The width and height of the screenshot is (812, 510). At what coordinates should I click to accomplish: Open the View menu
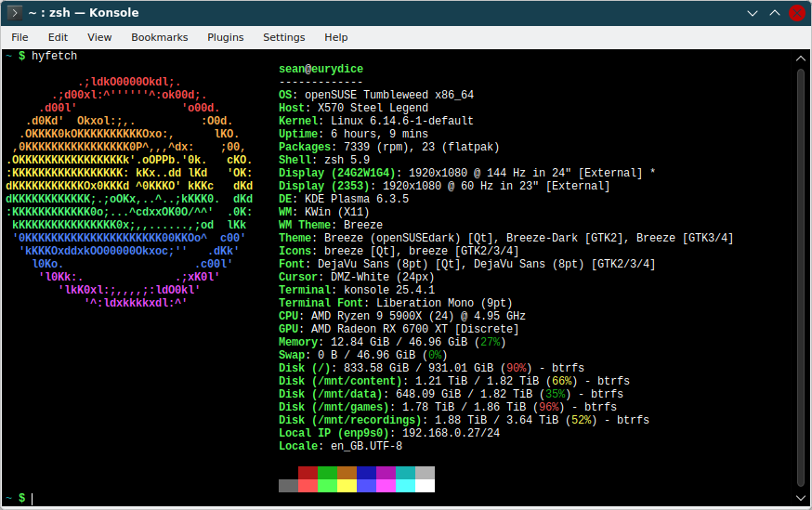99,37
